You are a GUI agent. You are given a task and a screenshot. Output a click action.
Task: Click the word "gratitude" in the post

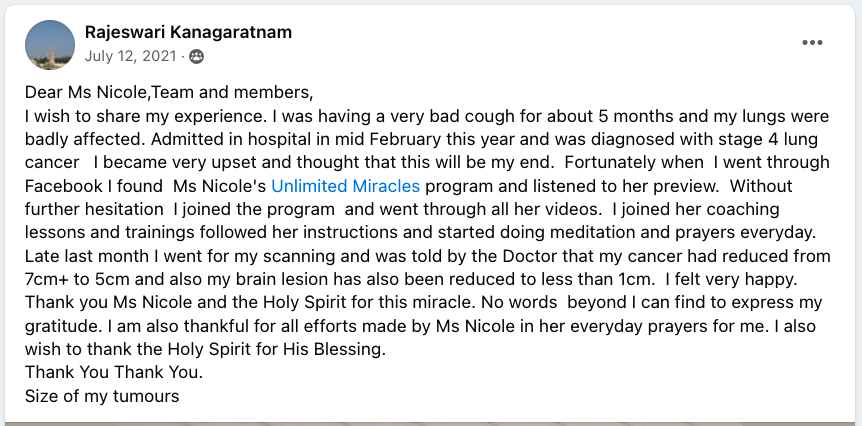60,326
